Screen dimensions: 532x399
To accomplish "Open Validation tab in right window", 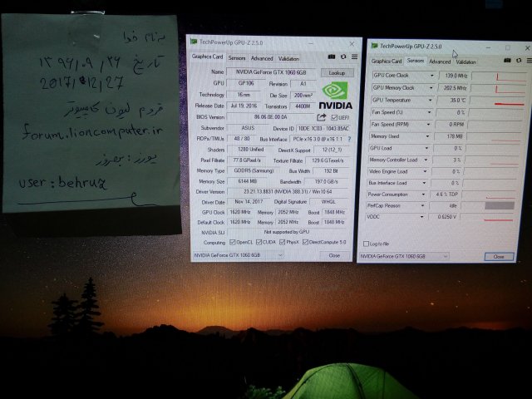I will tap(465, 62).
